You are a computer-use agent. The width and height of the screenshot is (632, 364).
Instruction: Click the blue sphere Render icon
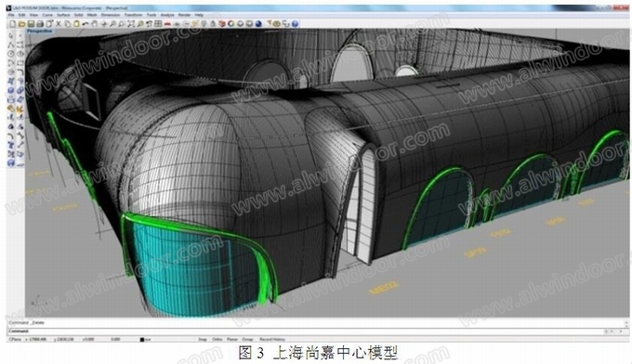tap(258, 24)
